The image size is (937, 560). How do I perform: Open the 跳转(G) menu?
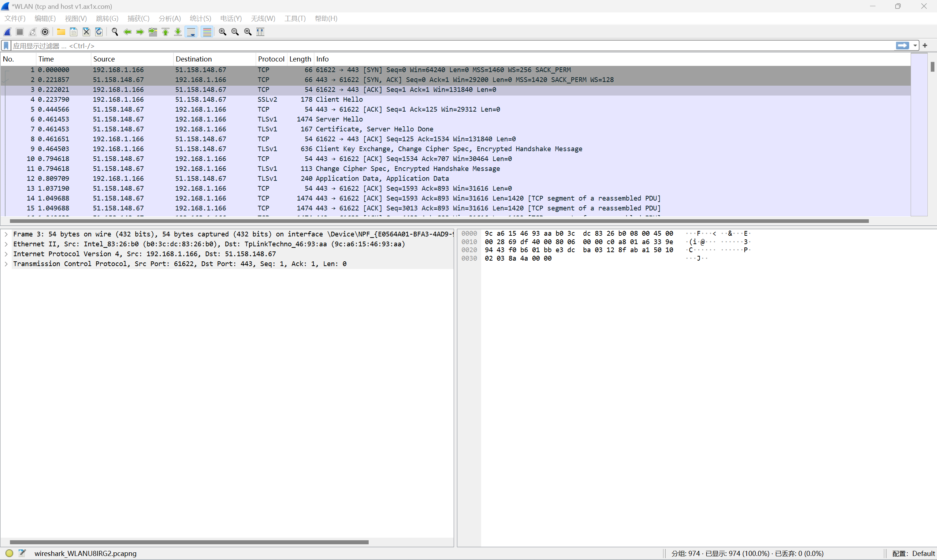tap(107, 19)
